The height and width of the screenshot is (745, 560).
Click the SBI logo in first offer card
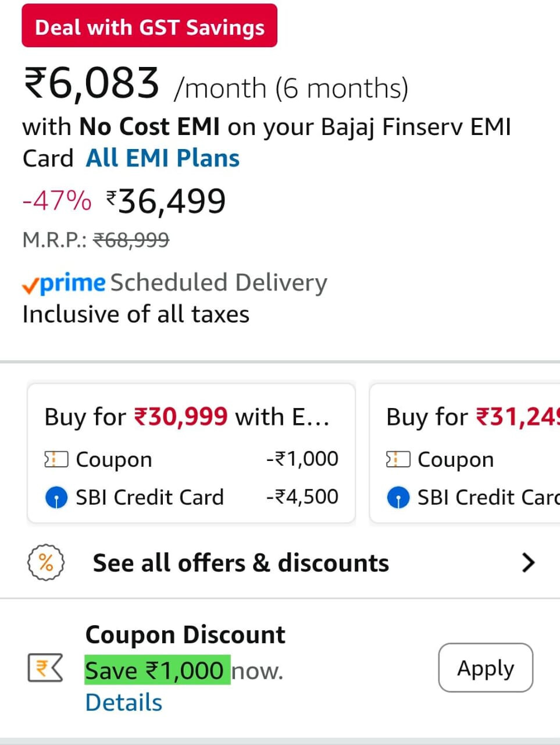pyautogui.click(x=56, y=498)
